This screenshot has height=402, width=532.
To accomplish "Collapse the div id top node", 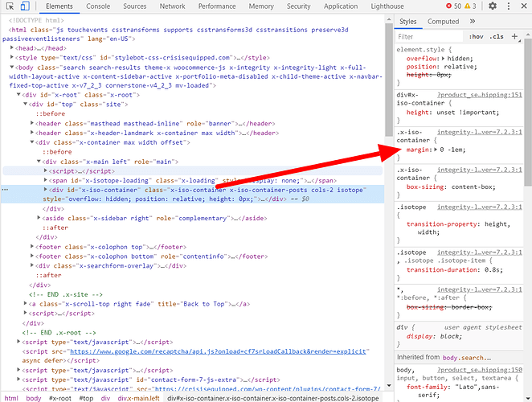I will [26, 104].
